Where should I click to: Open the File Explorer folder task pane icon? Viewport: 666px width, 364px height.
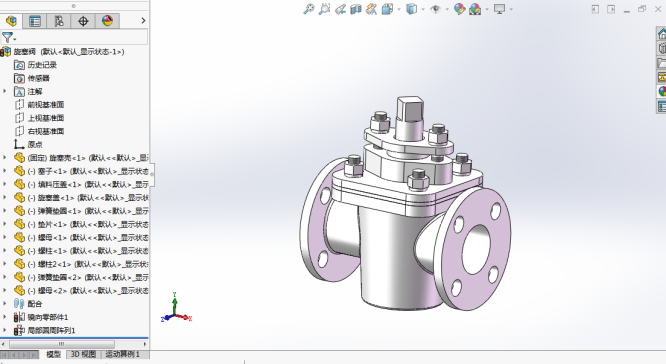[661, 63]
